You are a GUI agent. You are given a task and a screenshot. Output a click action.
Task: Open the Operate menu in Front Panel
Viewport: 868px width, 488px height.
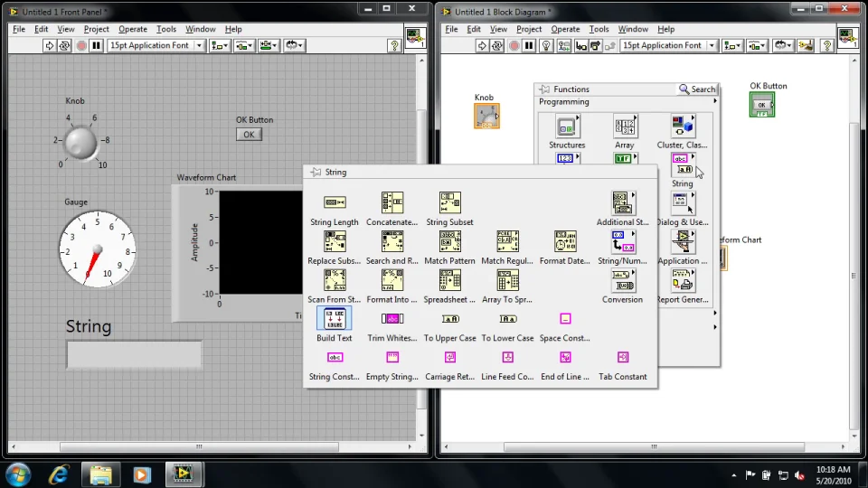[x=133, y=29]
